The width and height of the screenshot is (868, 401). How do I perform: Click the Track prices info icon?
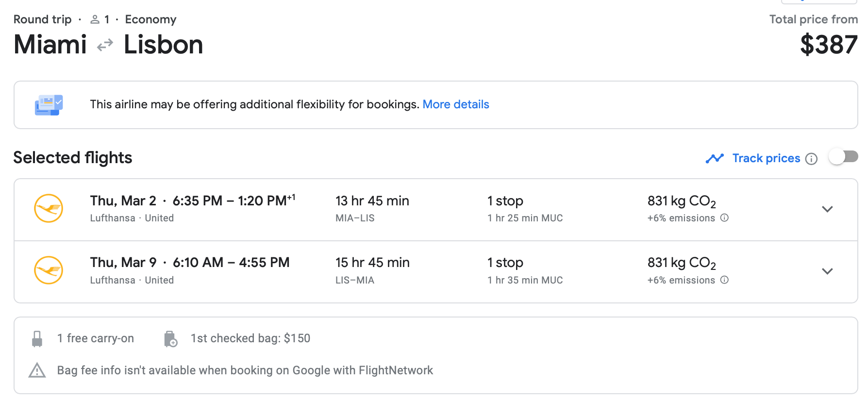point(811,159)
